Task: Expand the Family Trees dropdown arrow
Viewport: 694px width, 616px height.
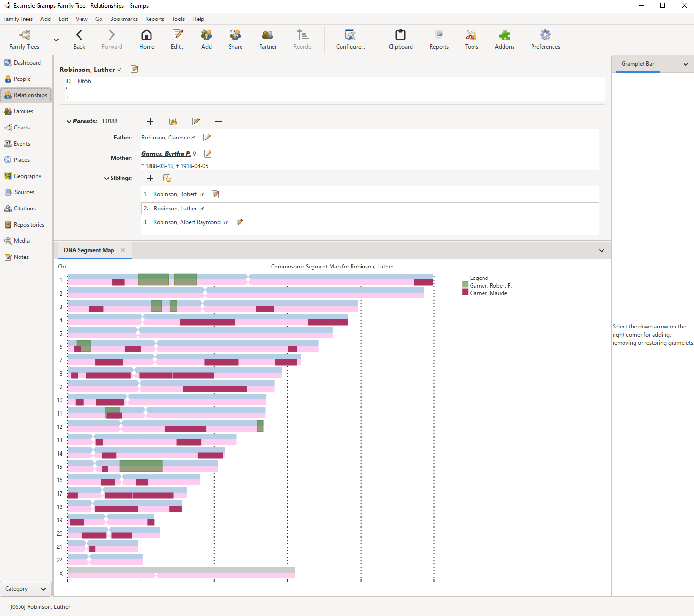Action: pos(56,40)
